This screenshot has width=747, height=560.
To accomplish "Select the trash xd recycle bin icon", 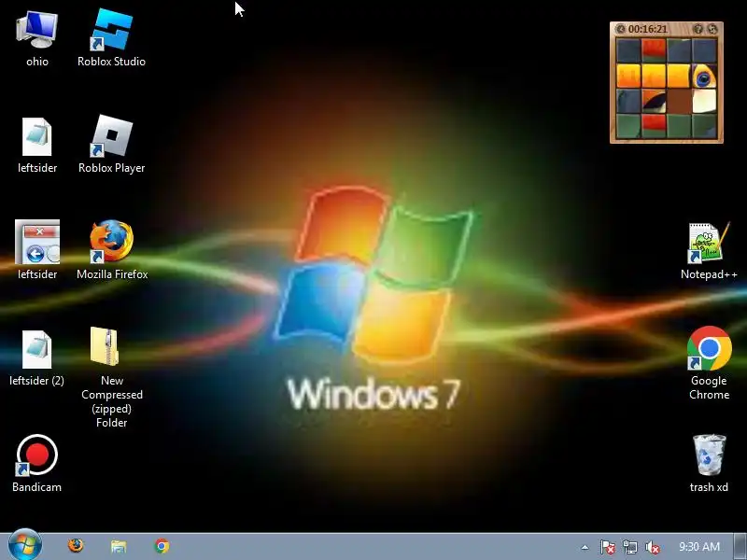I will click(x=709, y=464).
